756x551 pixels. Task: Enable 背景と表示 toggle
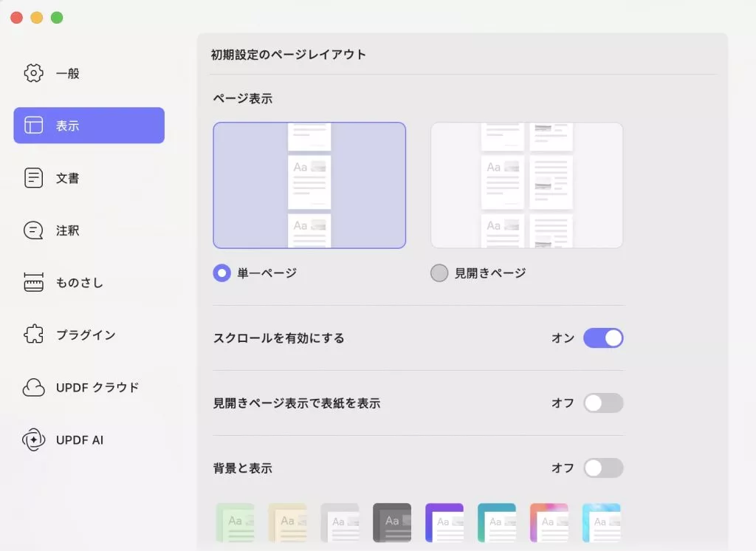[x=603, y=468]
